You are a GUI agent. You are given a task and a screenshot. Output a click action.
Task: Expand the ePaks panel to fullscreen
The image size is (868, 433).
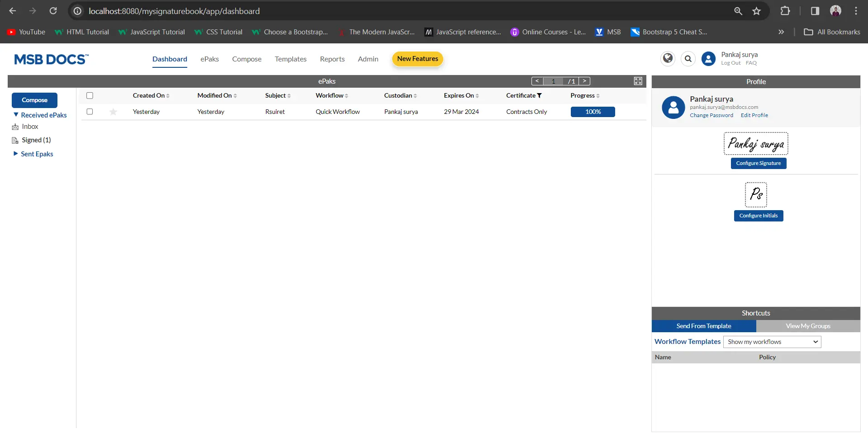tap(638, 81)
